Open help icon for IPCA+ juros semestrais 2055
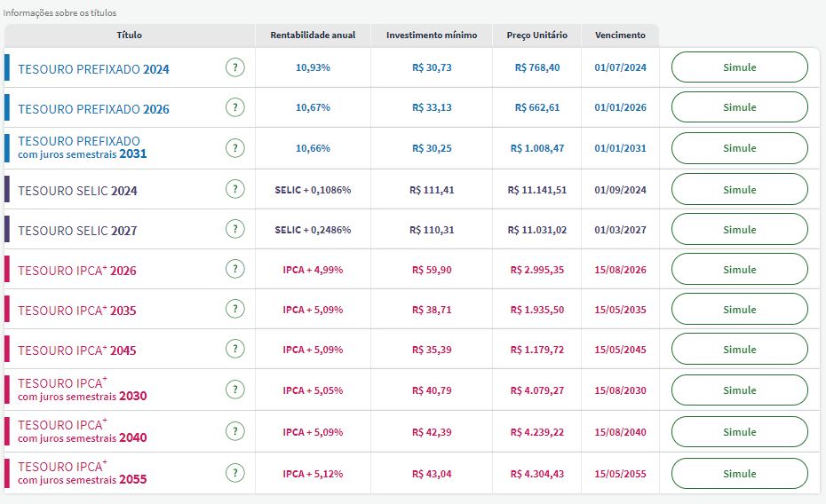 [x=235, y=473]
